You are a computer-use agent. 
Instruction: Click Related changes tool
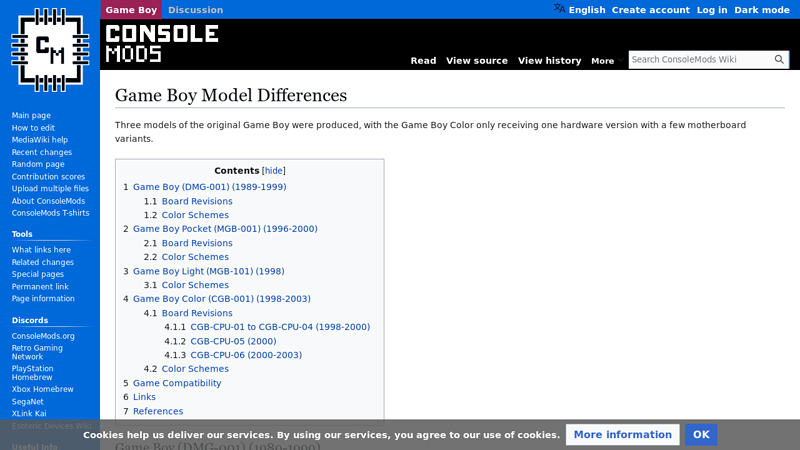(43, 262)
